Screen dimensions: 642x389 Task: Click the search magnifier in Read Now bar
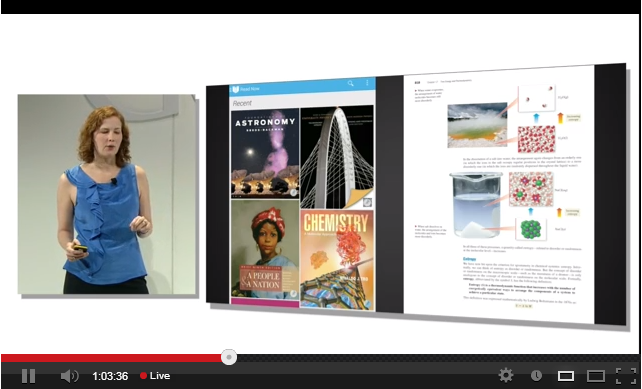pyautogui.click(x=350, y=84)
